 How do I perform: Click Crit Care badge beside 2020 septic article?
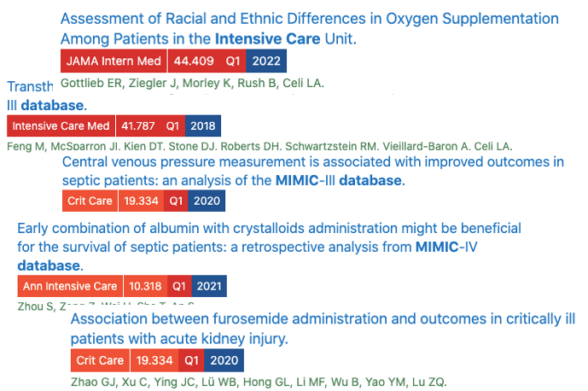pos(90,201)
